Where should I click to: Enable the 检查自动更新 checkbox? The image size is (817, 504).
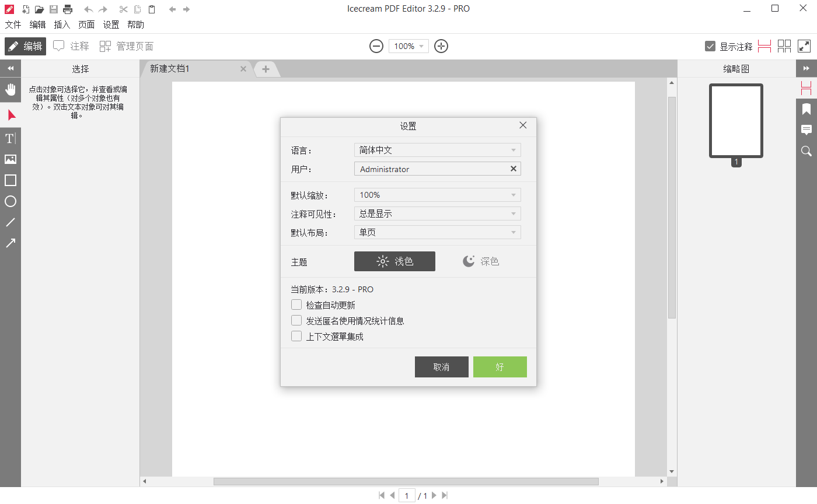pos(296,304)
